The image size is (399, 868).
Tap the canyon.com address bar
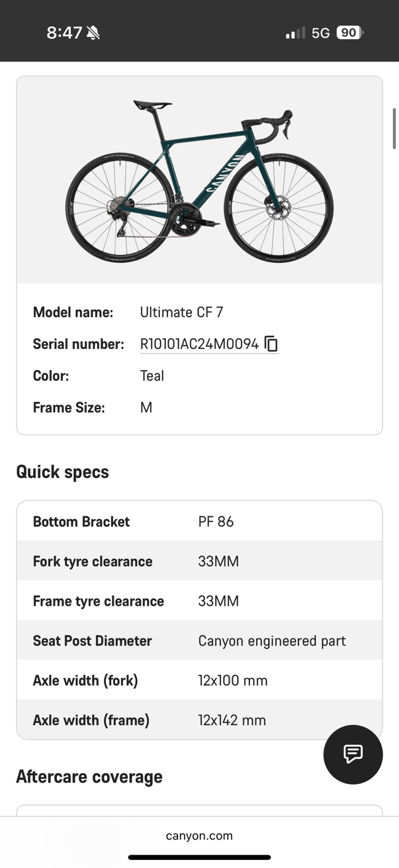click(x=199, y=836)
